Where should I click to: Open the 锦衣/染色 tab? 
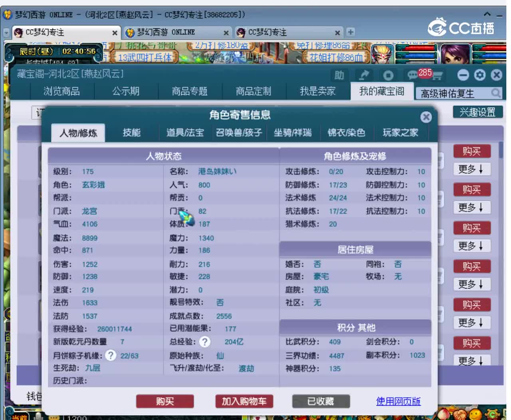347,133
